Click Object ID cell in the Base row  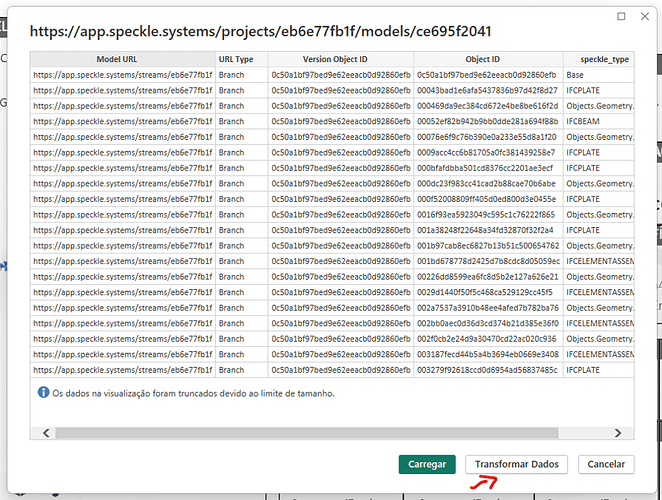click(x=488, y=75)
